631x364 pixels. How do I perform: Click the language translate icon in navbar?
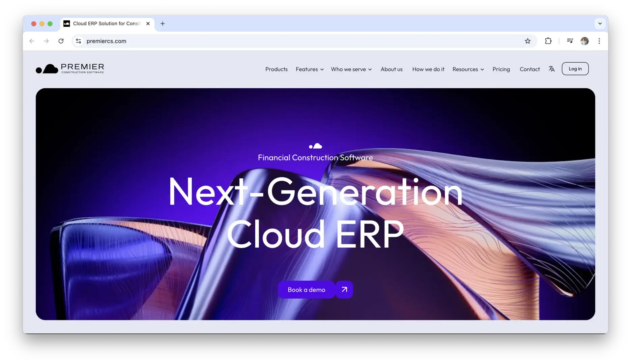(551, 69)
